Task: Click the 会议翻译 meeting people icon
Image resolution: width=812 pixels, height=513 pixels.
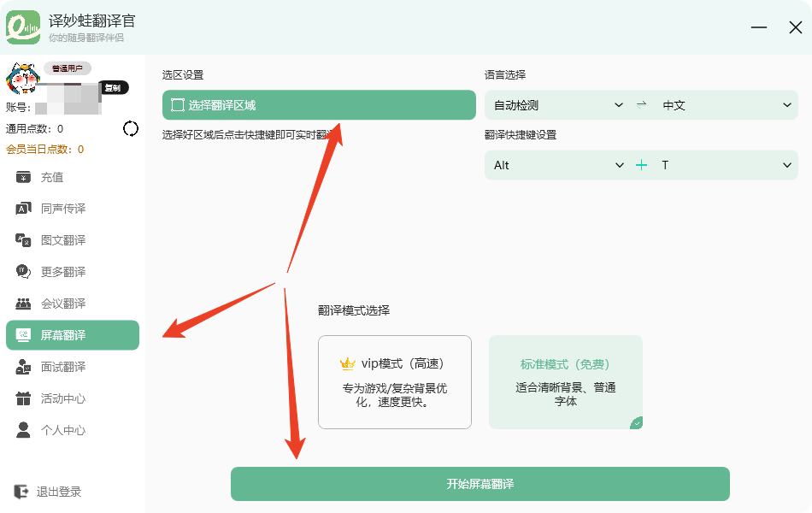Action: tap(24, 304)
